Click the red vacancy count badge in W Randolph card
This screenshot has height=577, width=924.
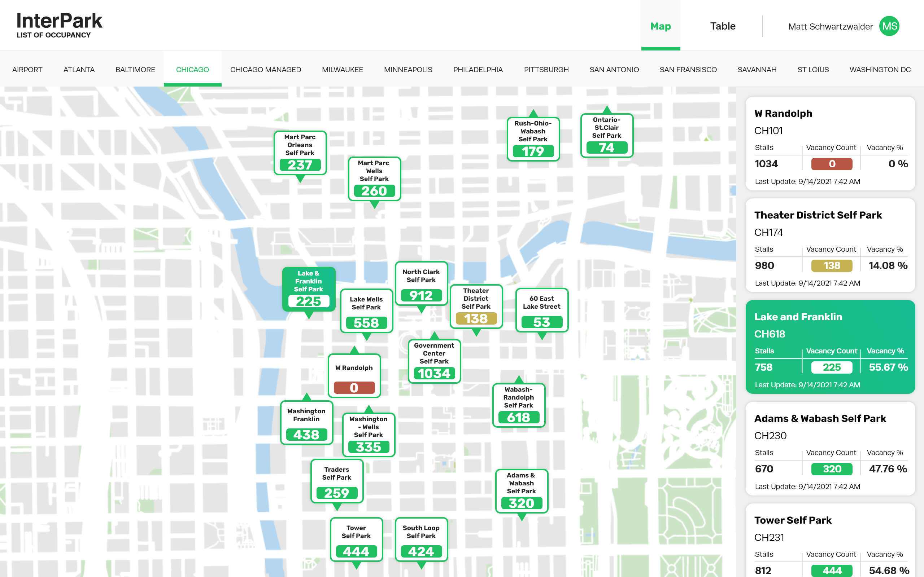[x=832, y=164]
